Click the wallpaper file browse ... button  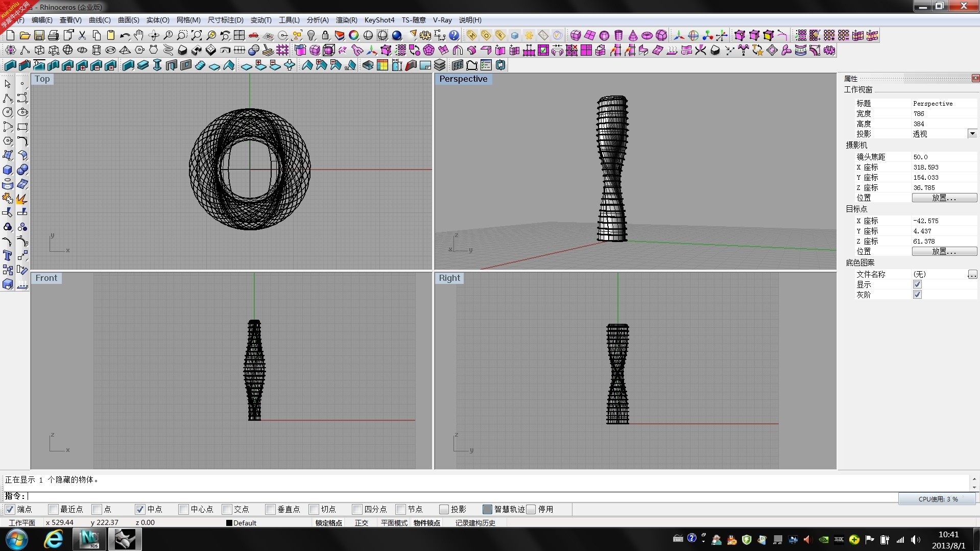tap(972, 274)
